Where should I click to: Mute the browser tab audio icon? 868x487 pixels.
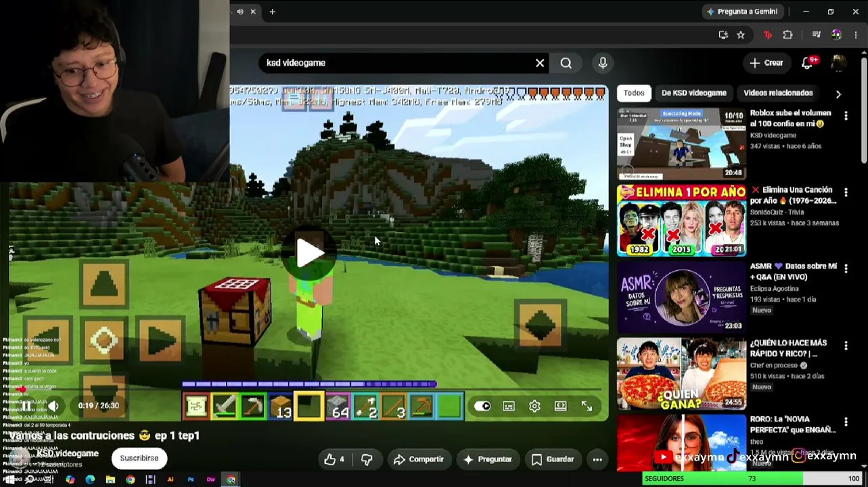click(239, 11)
